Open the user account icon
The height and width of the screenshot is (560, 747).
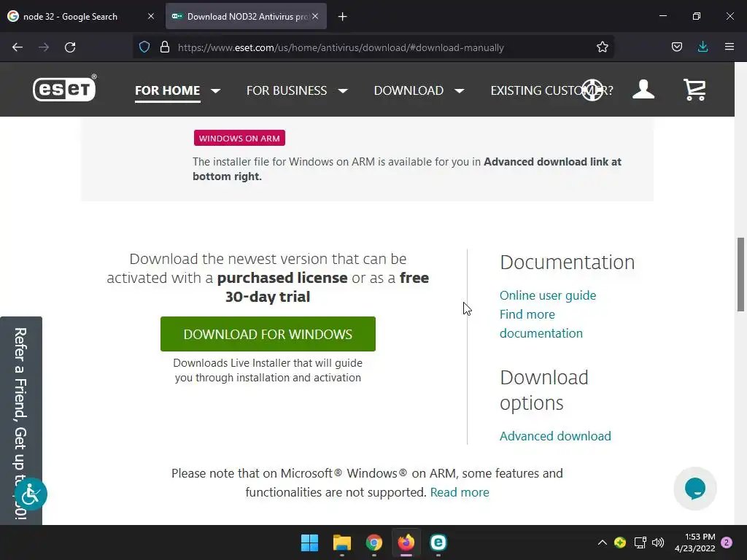(643, 90)
